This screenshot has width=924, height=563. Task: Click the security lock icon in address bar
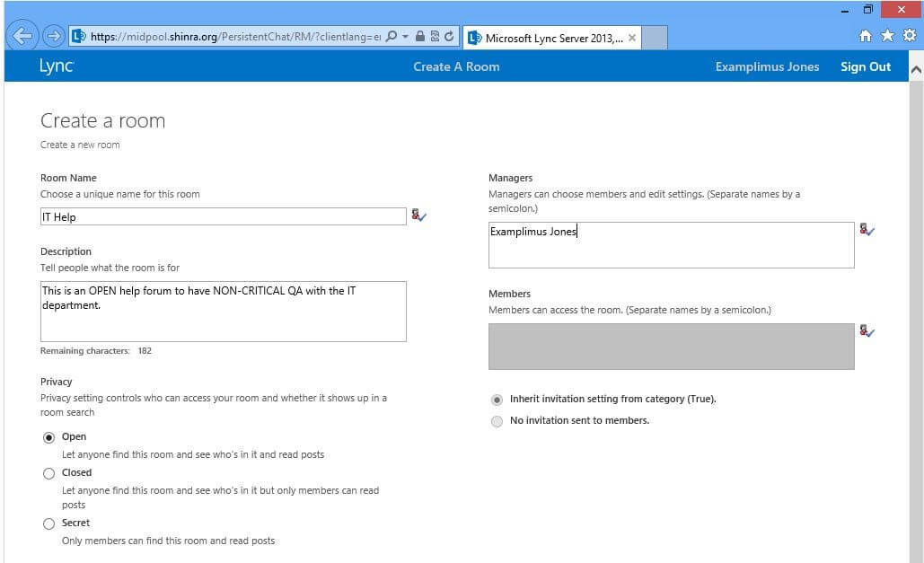(420, 36)
